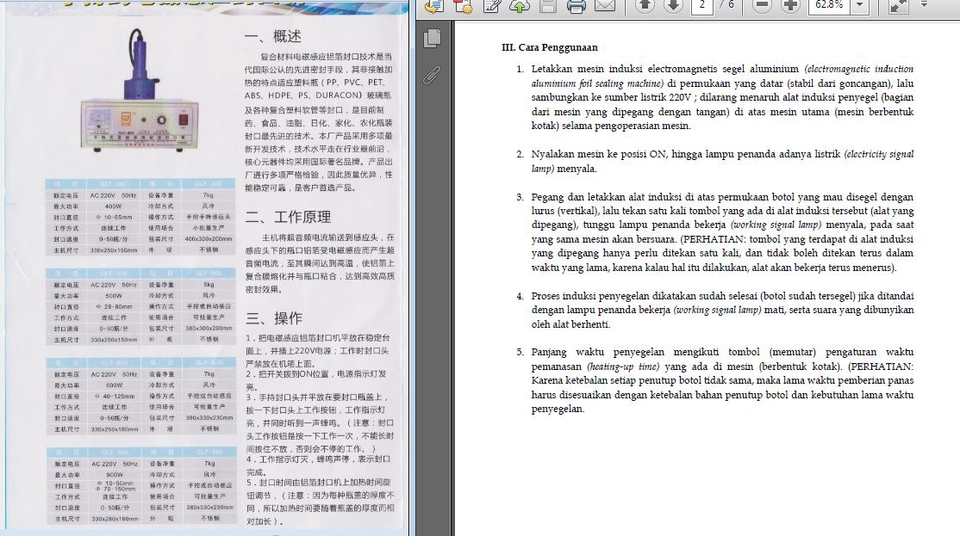The image size is (960, 536).
Task: Open the zoom level dropdown arrow
Action: [860, 6]
